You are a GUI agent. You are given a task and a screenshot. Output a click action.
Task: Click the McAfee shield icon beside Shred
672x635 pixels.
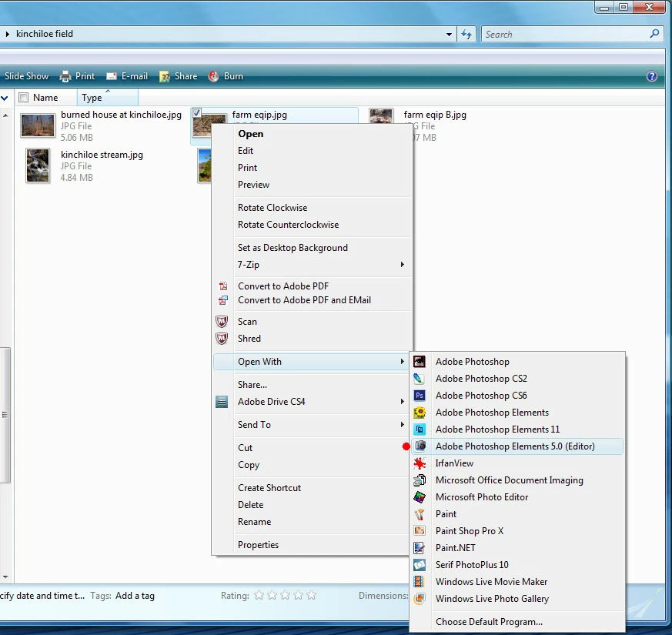pos(222,339)
